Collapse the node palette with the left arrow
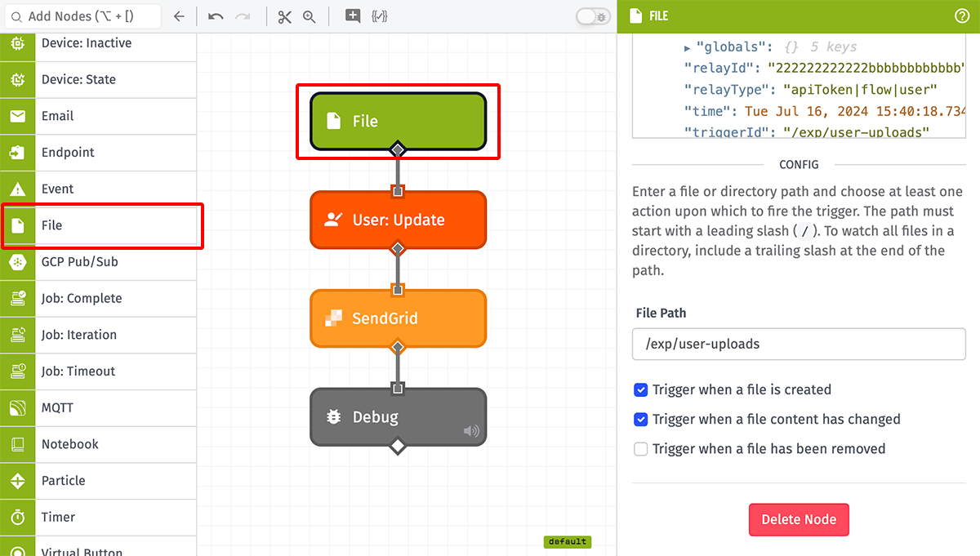980x556 pixels. (180, 16)
